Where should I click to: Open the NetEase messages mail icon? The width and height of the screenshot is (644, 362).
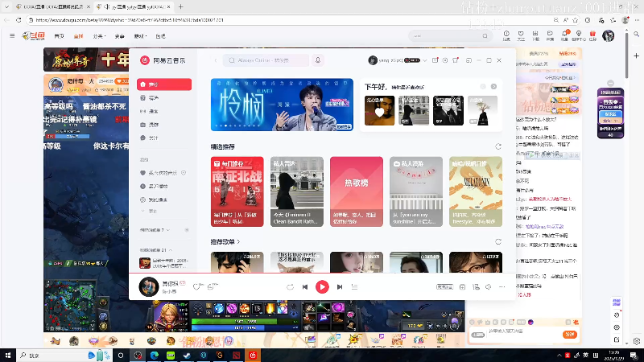[x=435, y=60]
